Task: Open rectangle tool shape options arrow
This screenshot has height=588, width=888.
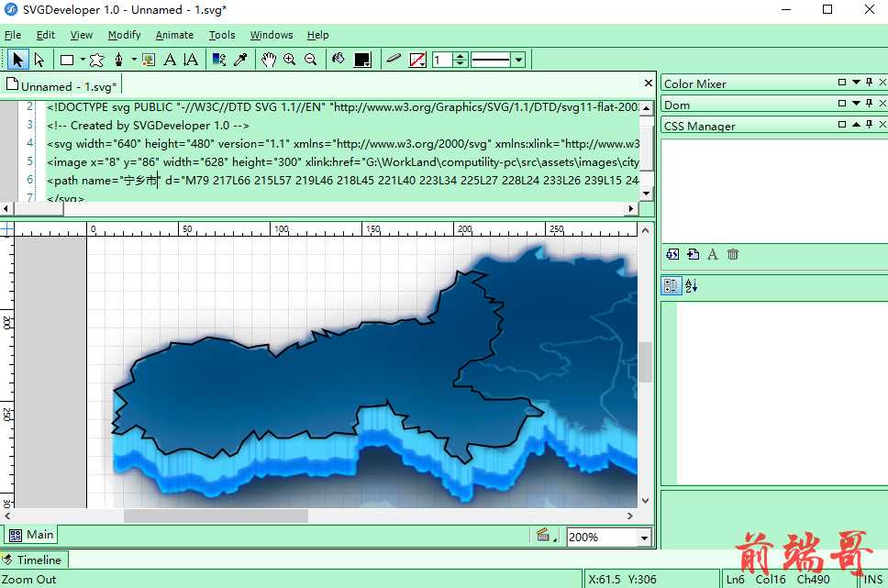Action: tap(83, 60)
